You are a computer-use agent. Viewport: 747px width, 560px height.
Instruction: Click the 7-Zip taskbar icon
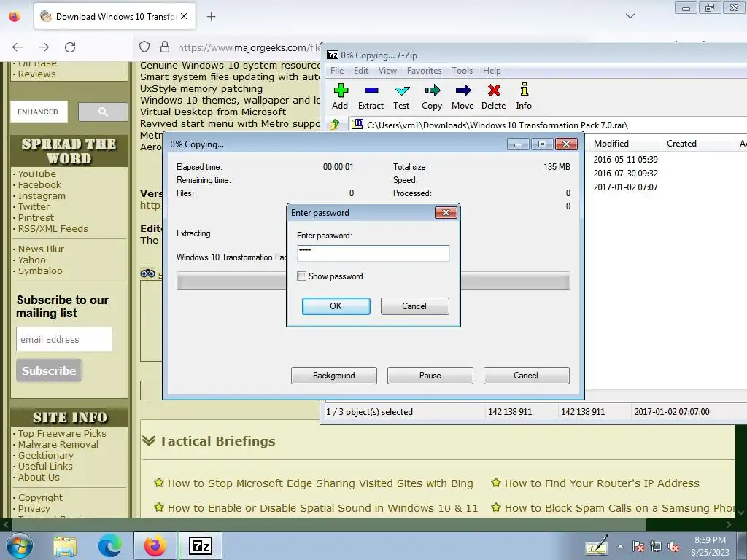point(200,546)
